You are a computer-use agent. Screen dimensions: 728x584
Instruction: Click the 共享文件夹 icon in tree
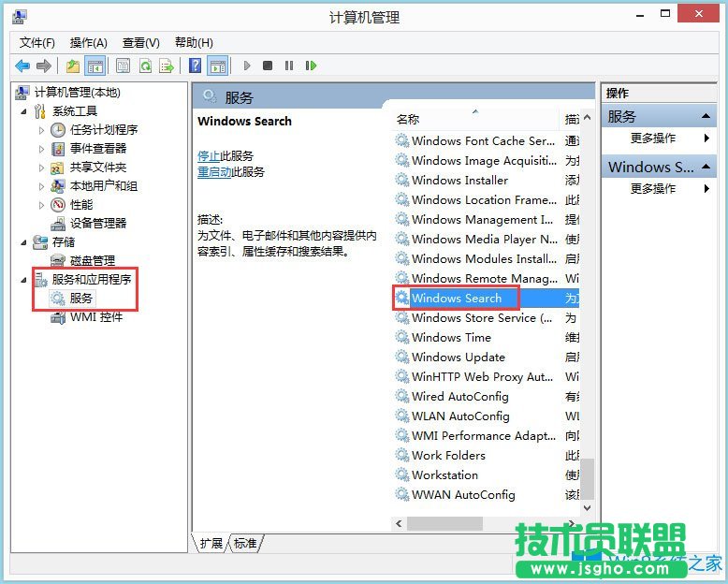coord(57,168)
